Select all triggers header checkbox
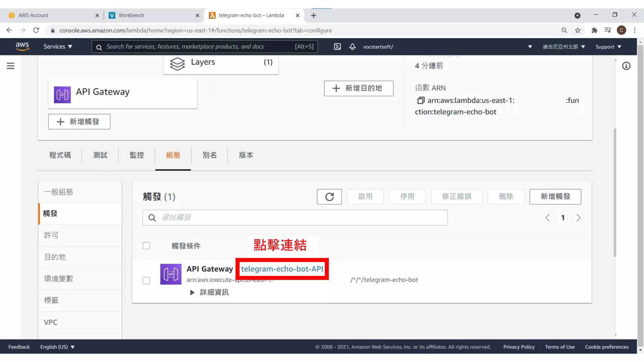The width and height of the screenshot is (644, 362). pyautogui.click(x=146, y=246)
